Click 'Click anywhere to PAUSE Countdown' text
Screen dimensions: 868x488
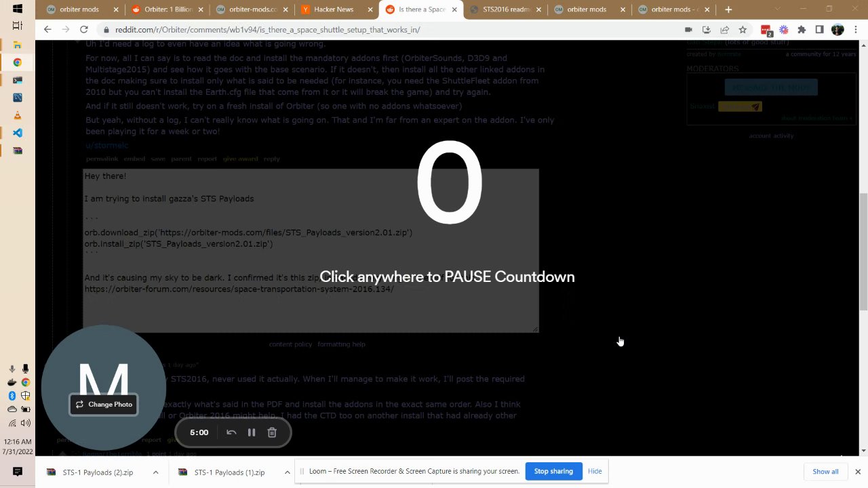coord(447,277)
